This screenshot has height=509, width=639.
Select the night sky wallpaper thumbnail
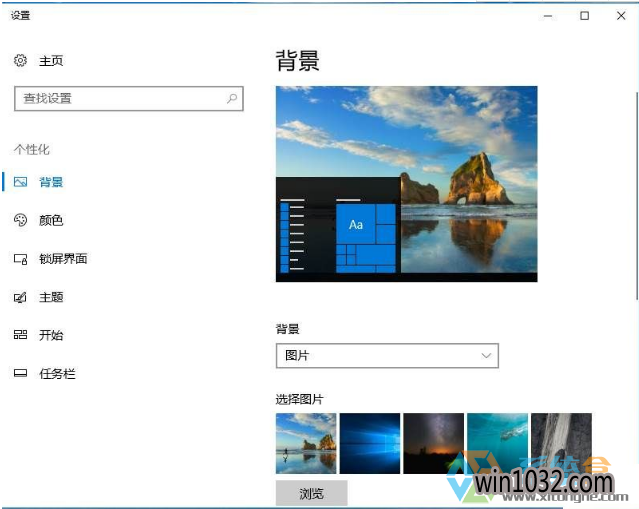[433, 442]
